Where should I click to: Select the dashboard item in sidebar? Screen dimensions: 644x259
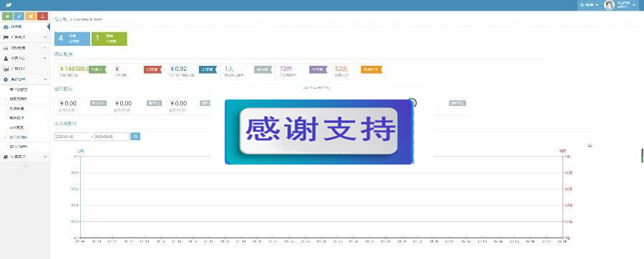pos(24,26)
